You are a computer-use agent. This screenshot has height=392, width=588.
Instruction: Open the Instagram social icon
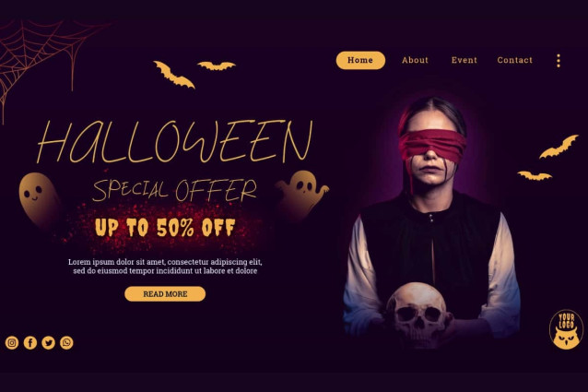(12, 342)
